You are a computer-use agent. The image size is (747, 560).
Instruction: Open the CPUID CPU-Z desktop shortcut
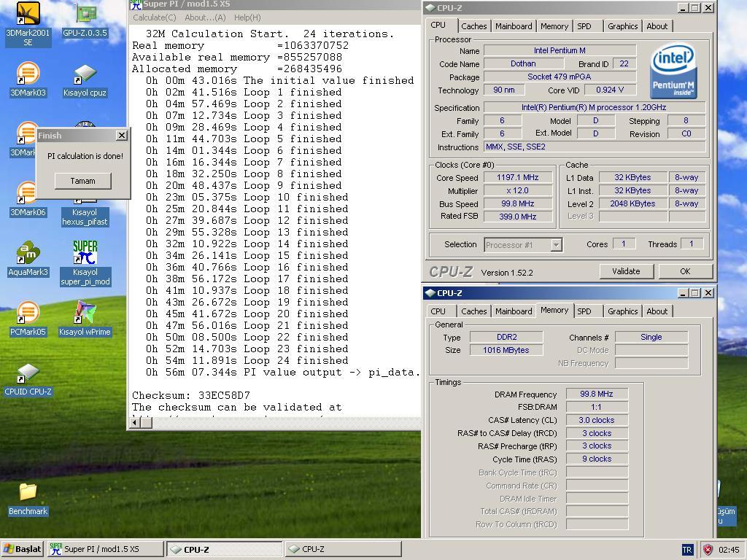coord(28,379)
